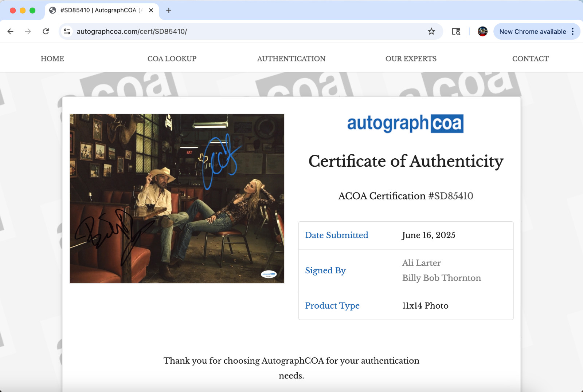Click the red macOS close window button
Image resolution: width=583 pixels, height=392 pixels.
point(13,10)
